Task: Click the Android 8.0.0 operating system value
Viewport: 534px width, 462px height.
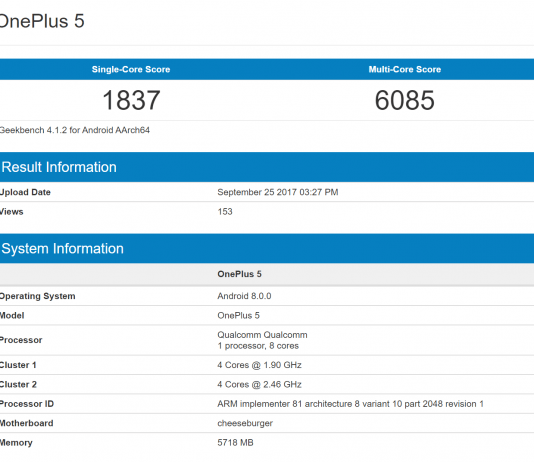Action: 244,296
